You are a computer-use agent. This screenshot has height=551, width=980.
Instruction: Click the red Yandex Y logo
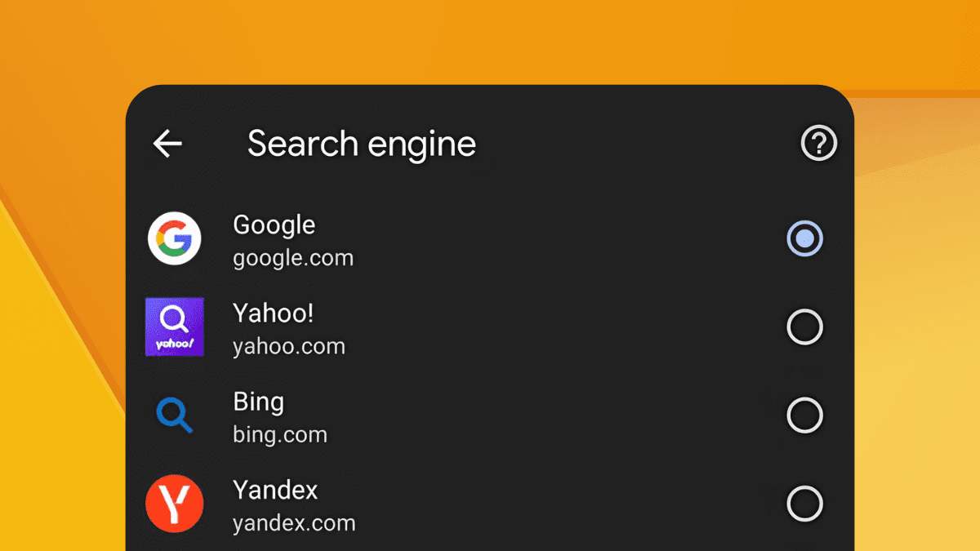[x=175, y=503]
